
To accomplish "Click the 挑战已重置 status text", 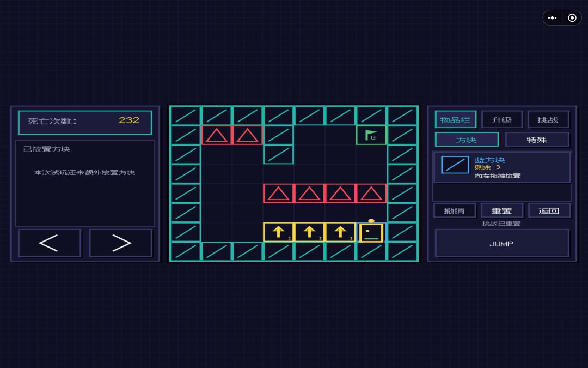I will point(501,224).
